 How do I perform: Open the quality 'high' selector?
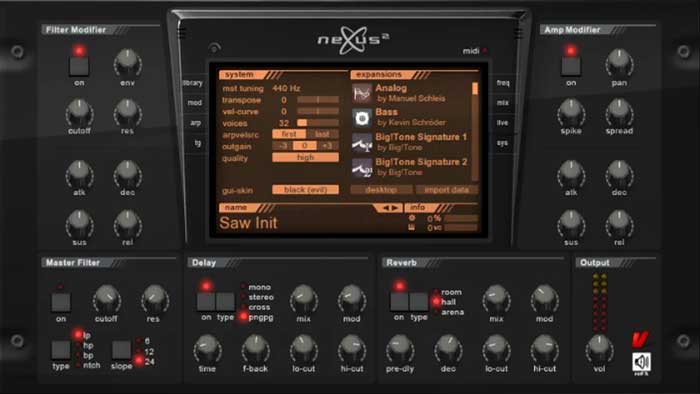pyautogui.click(x=305, y=158)
